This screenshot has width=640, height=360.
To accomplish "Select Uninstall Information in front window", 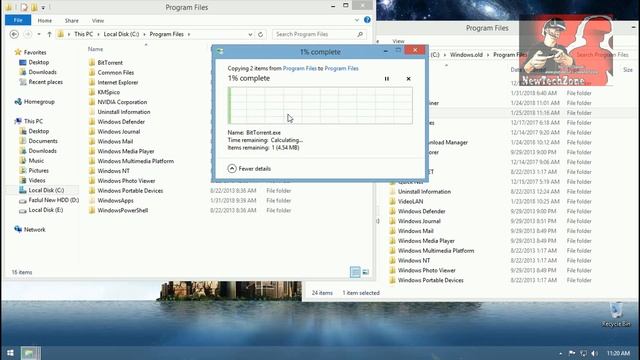I will pyautogui.click(x=124, y=112).
